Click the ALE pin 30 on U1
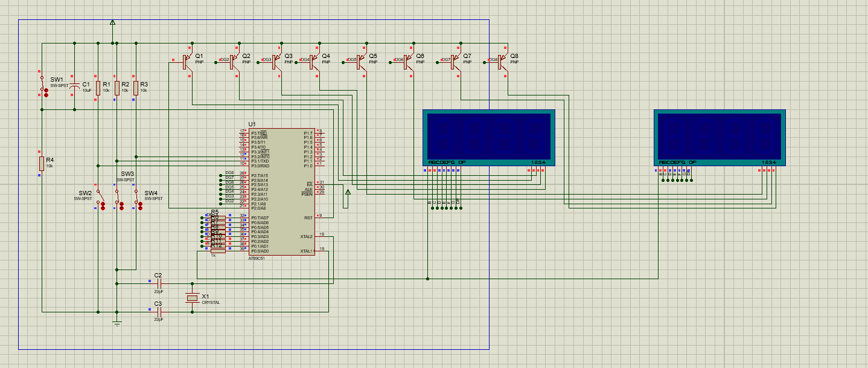 320,189
